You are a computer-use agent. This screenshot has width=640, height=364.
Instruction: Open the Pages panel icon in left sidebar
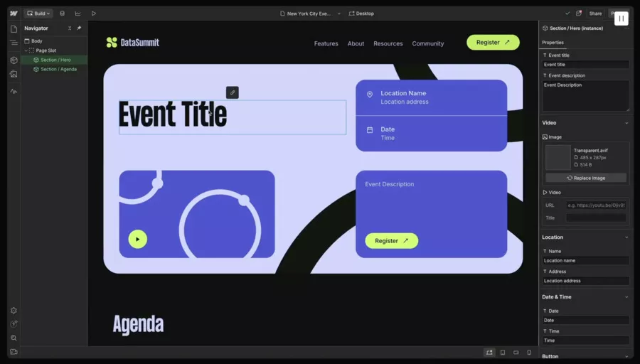pyautogui.click(x=14, y=29)
